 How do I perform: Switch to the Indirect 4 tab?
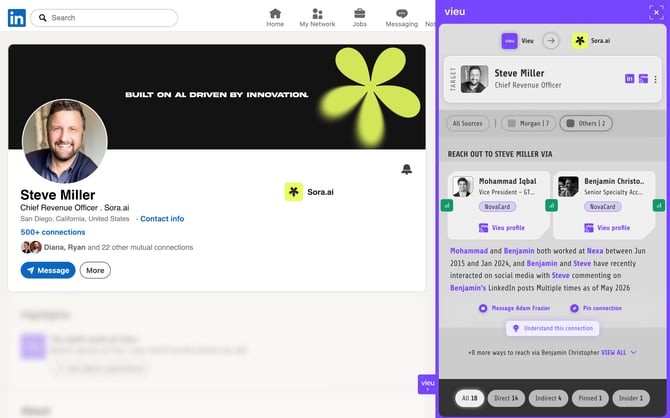[x=548, y=398]
